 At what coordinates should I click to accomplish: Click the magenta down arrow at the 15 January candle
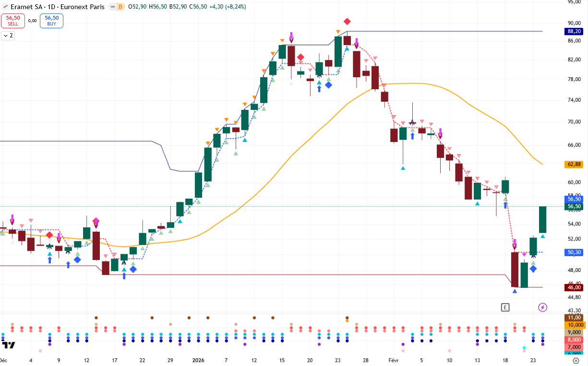click(x=291, y=36)
